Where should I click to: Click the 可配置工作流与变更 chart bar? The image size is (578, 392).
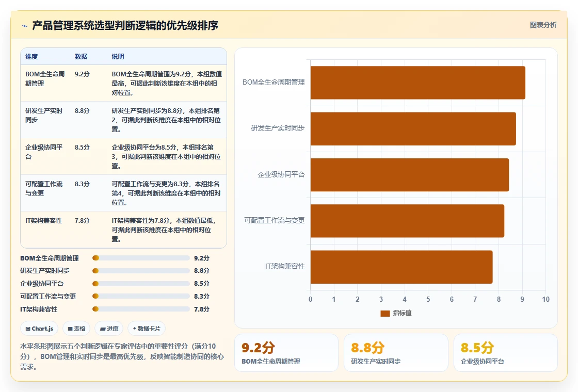(407, 221)
